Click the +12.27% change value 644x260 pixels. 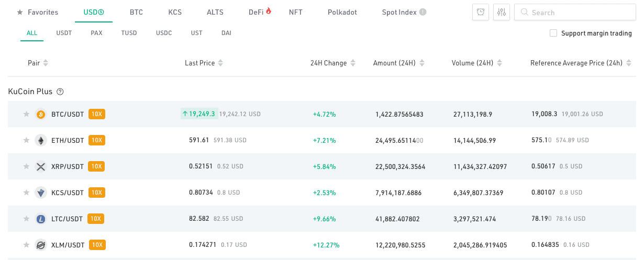(326, 245)
